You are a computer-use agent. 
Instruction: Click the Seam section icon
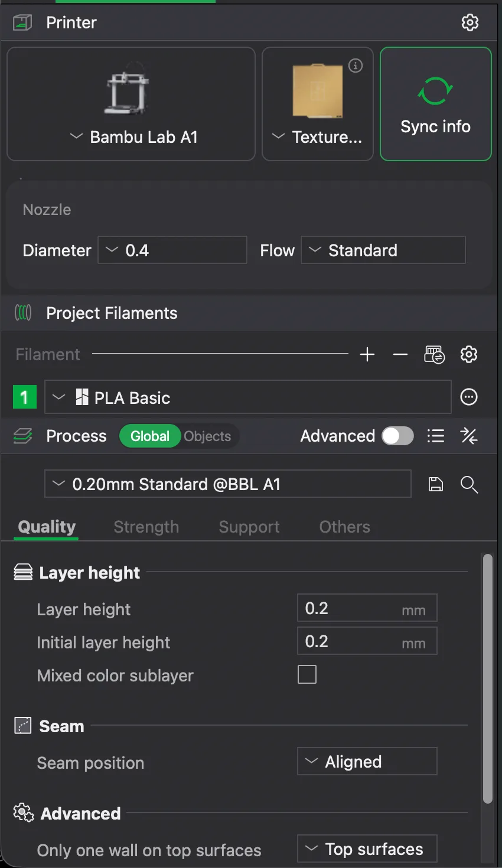point(22,726)
